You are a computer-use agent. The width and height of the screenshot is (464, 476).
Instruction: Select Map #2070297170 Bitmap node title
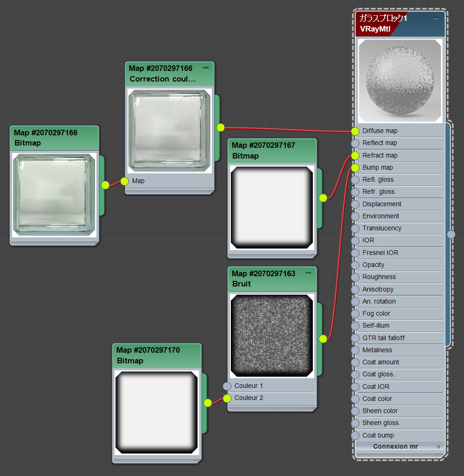[148, 355]
